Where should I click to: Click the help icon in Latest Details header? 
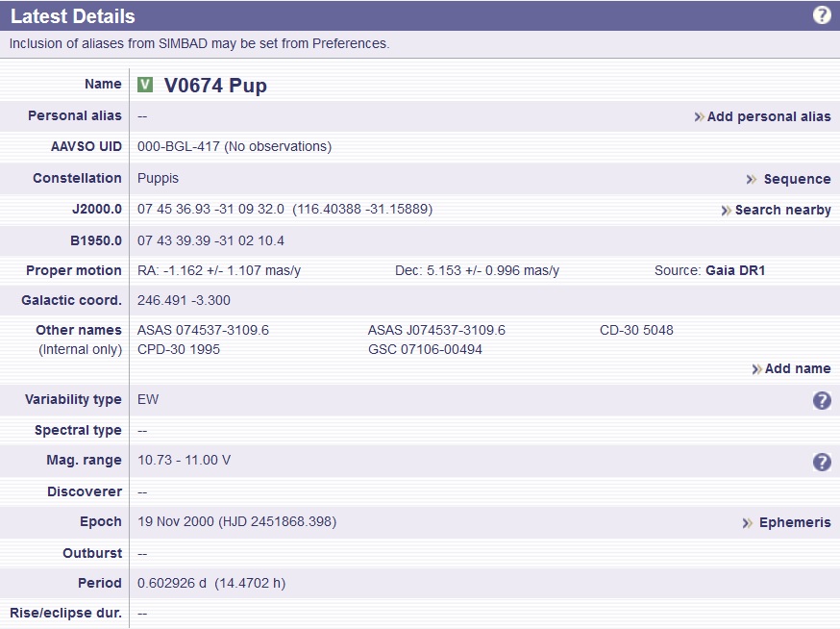point(822,15)
